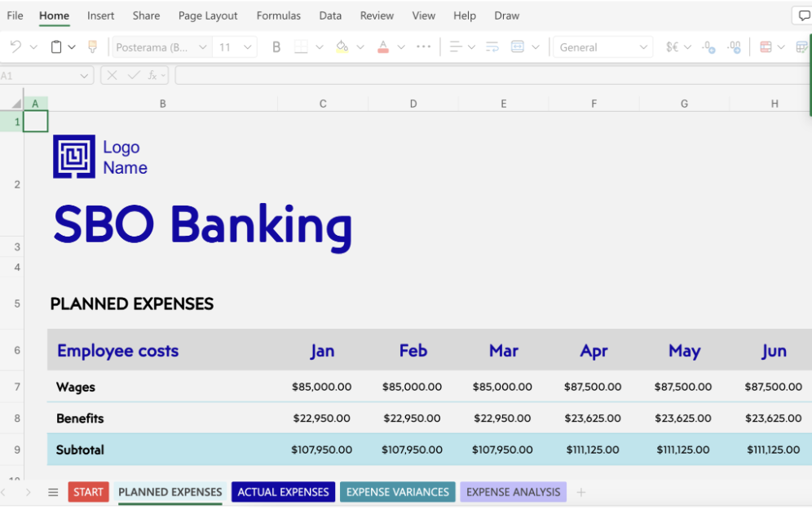The height and width of the screenshot is (509, 812).
Task: Expand the alignment options arrow
Action: point(472,47)
